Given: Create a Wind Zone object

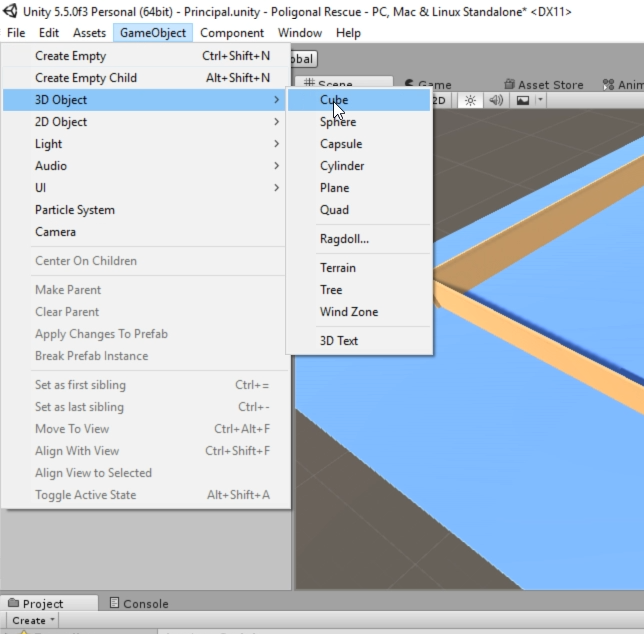Looking at the screenshot, I should (x=359, y=312).
